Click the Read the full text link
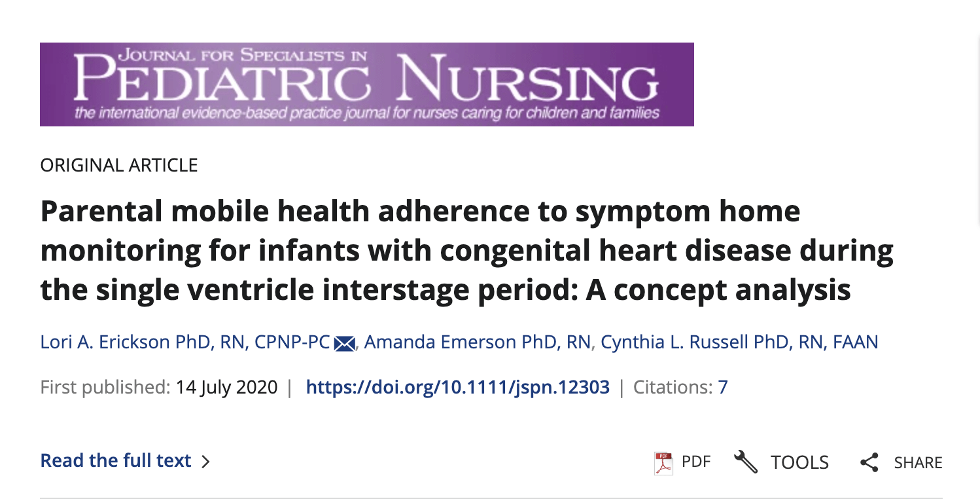 click(x=116, y=461)
